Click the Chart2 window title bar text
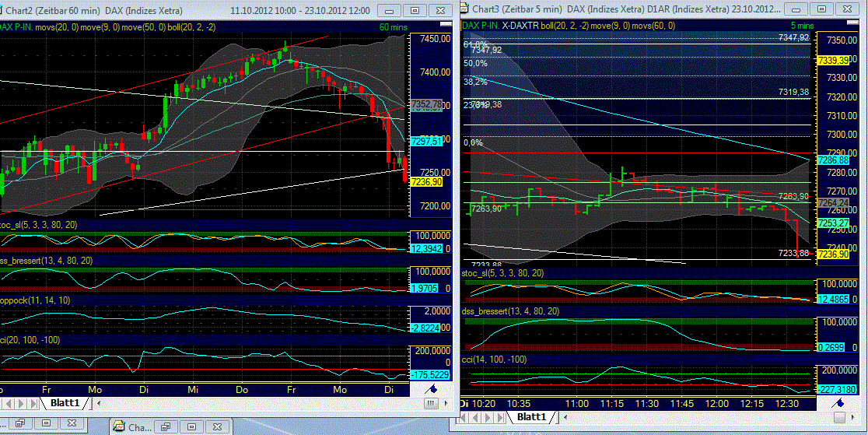Image resolution: width=868 pixels, height=435 pixels. point(189,9)
